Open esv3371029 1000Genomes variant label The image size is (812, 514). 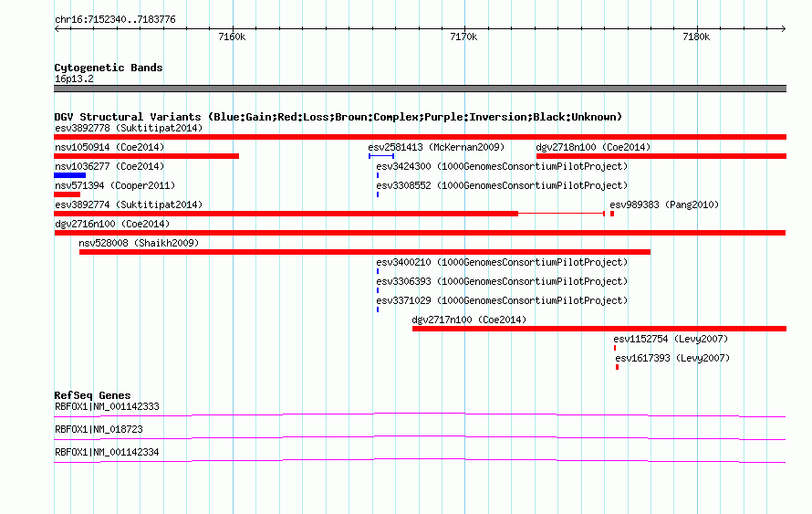click(502, 300)
